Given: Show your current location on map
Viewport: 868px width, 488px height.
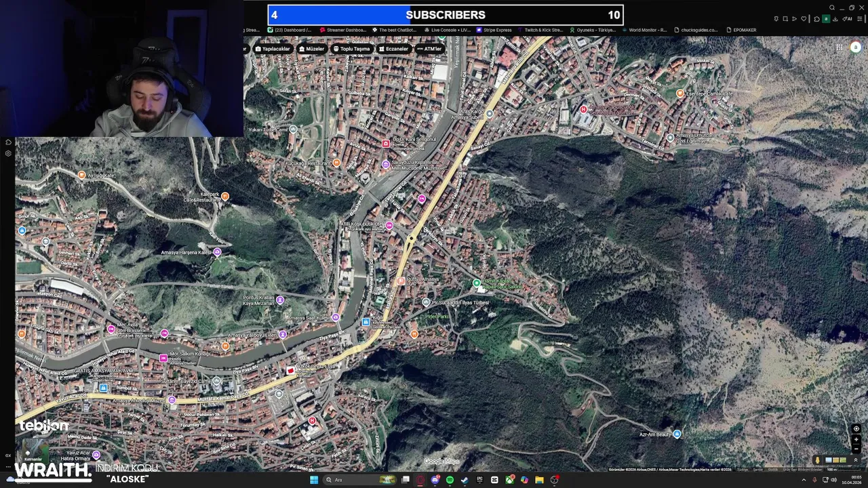Looking at the screenshot, I should coord(856,428).
